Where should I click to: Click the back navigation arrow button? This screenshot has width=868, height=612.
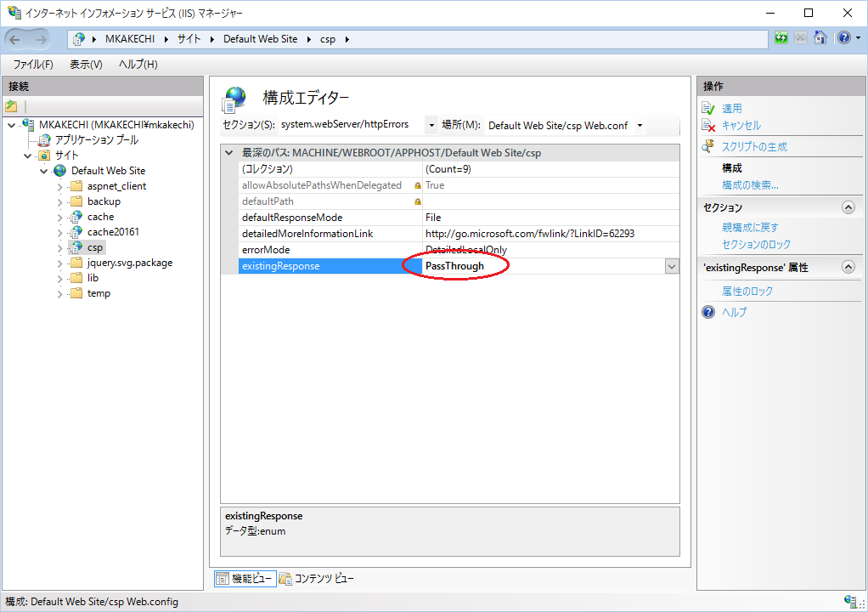(15, 39)
